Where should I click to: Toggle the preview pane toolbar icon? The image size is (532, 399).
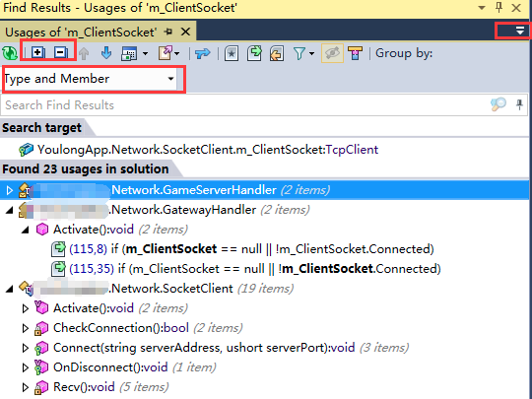click(x=355, y=53)
